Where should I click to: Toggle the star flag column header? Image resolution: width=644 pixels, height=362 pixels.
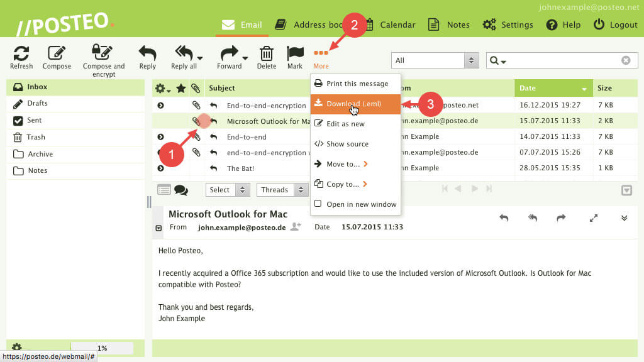pyautogui.click(x=181, y=88)
